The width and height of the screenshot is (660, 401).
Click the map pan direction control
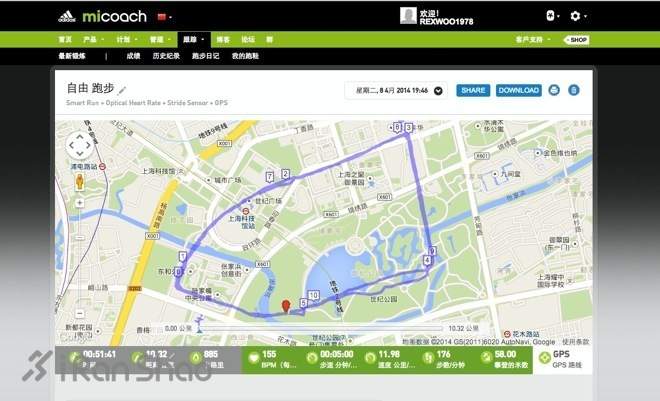click(80, 145)
